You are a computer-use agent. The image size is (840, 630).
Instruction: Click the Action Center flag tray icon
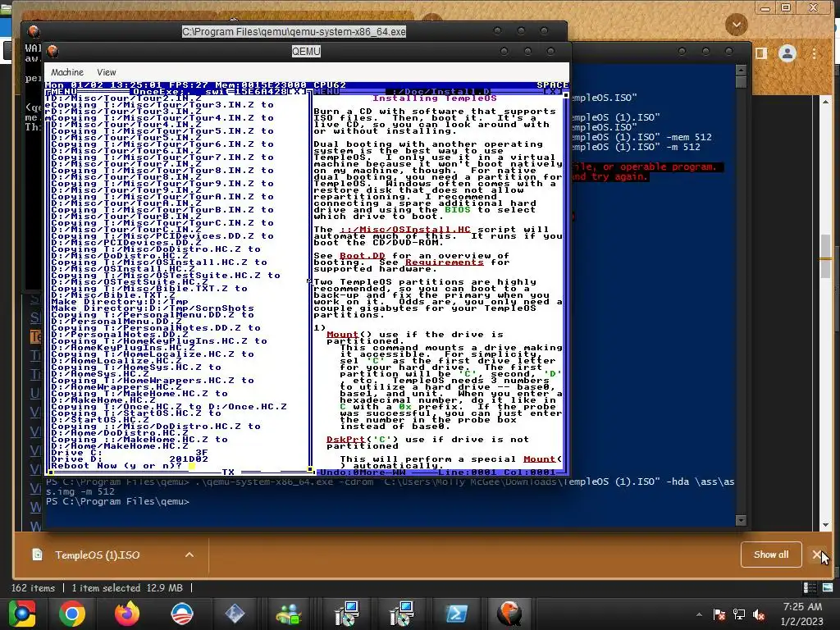coord(719,614)
